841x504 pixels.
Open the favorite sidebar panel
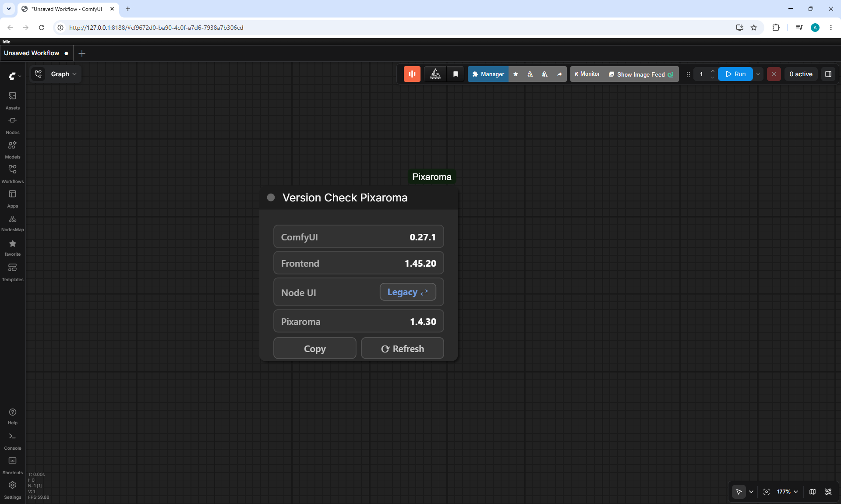pos(13,247)
